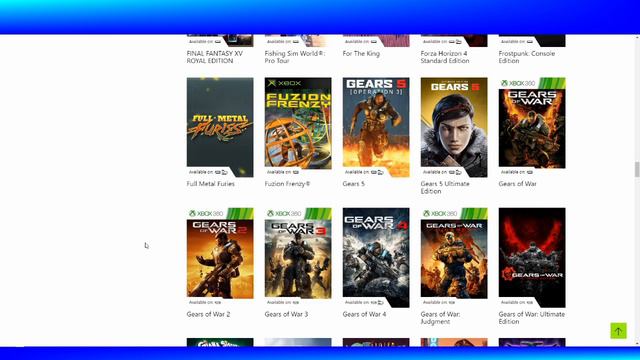Click Available on icon under Gears of War: Ultimate Edition
640x360 pixels.
(530, 302)
